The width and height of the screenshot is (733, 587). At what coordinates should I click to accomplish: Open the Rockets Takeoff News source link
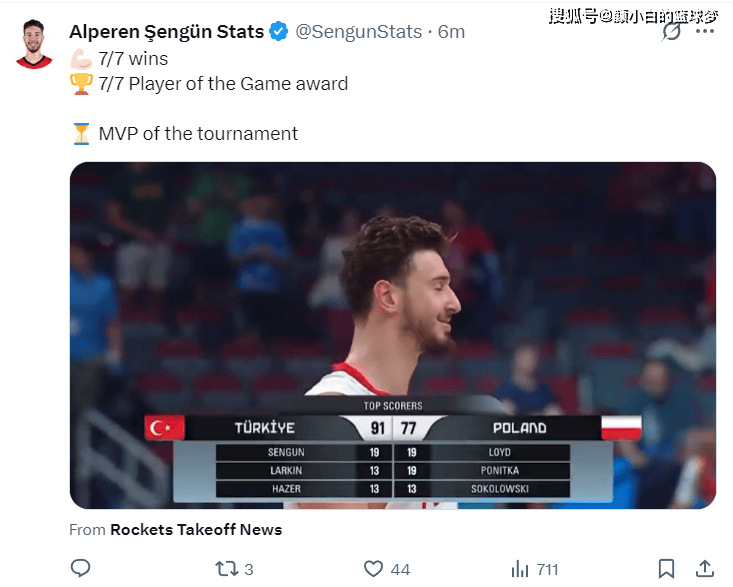(x=196, y=530)
